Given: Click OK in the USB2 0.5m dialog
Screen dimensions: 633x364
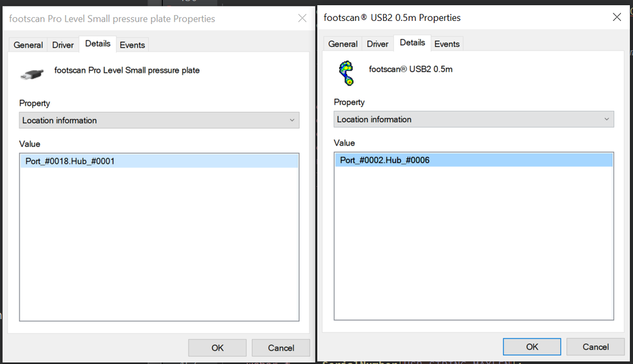Looking at the screenshot, I should pos(532,346).
